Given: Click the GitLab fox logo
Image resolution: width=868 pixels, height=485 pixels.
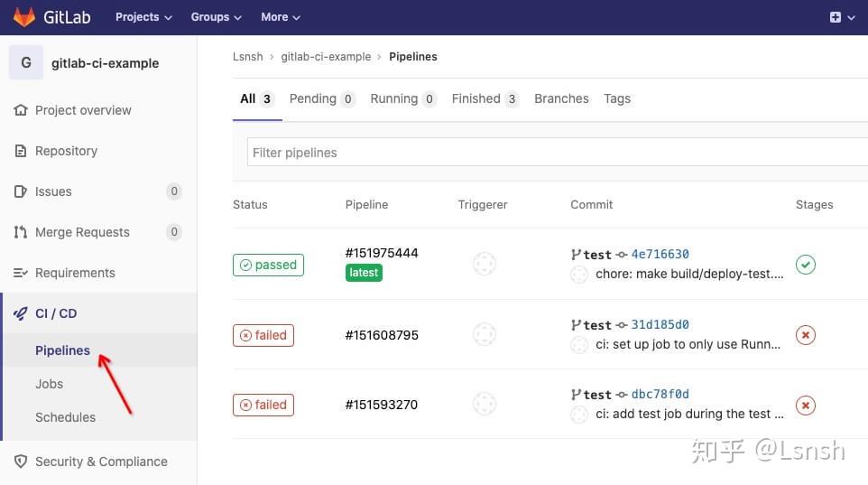Looking at the screenshot, I should point(23,17).
